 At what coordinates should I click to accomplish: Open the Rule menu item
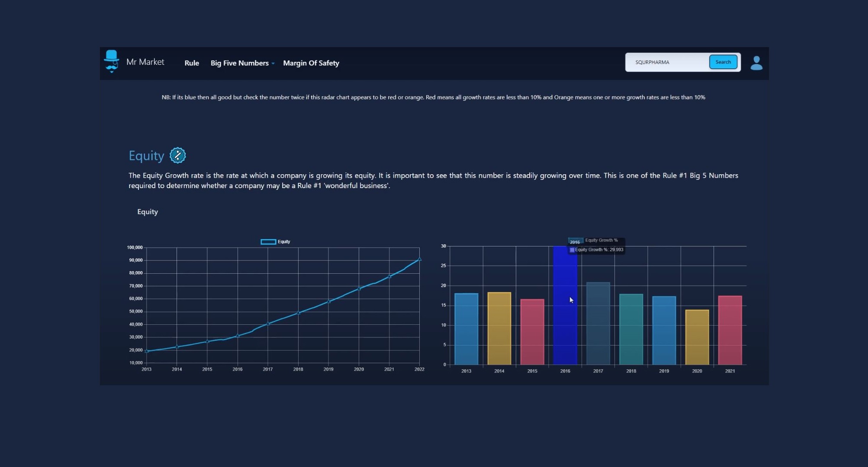(192, 63)
